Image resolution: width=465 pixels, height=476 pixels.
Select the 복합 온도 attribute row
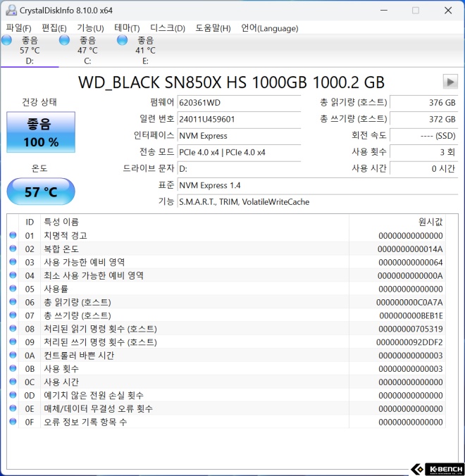(226, 249)
